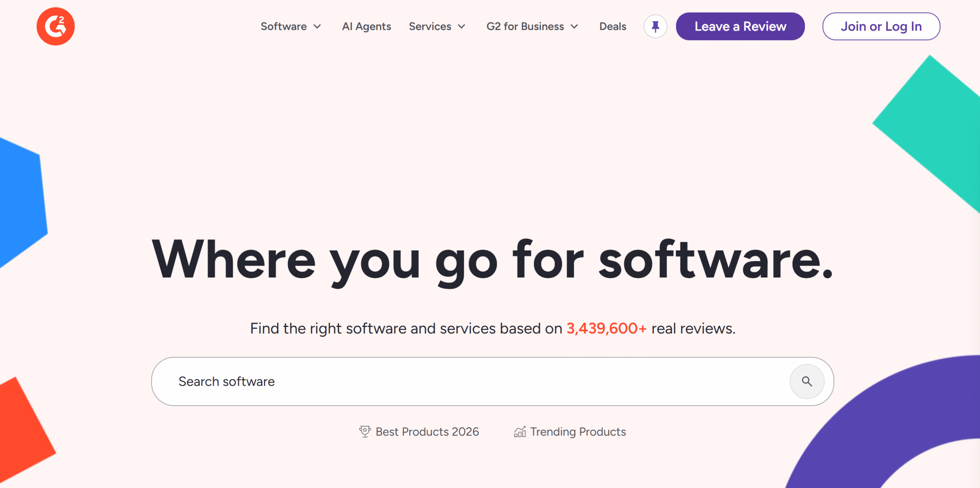The width and height of the screenshot is (980, 488).
Task: Click the pin icon button in header
Action: pyautogui.click(x=655, y=26)
